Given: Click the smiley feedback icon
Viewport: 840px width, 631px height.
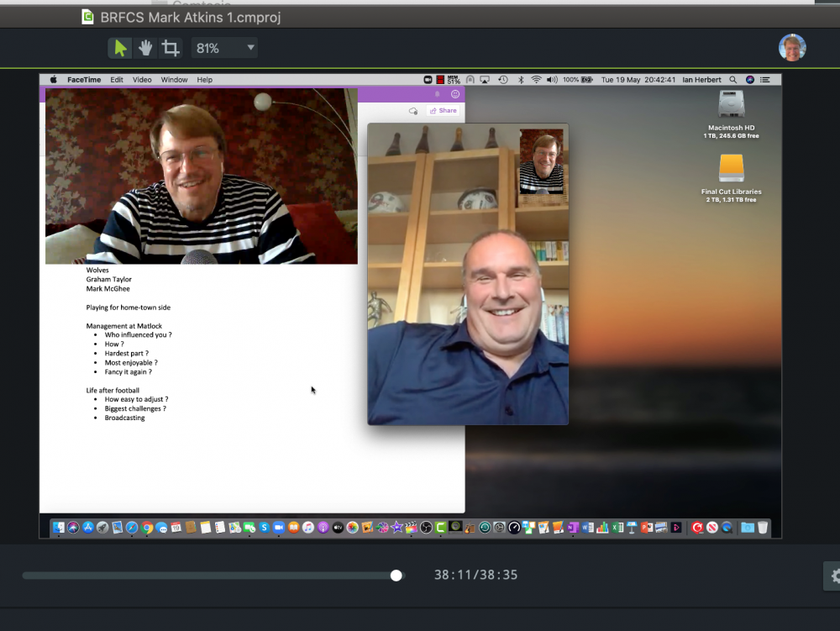Looking at the screenshot, I should pos(455,94).
